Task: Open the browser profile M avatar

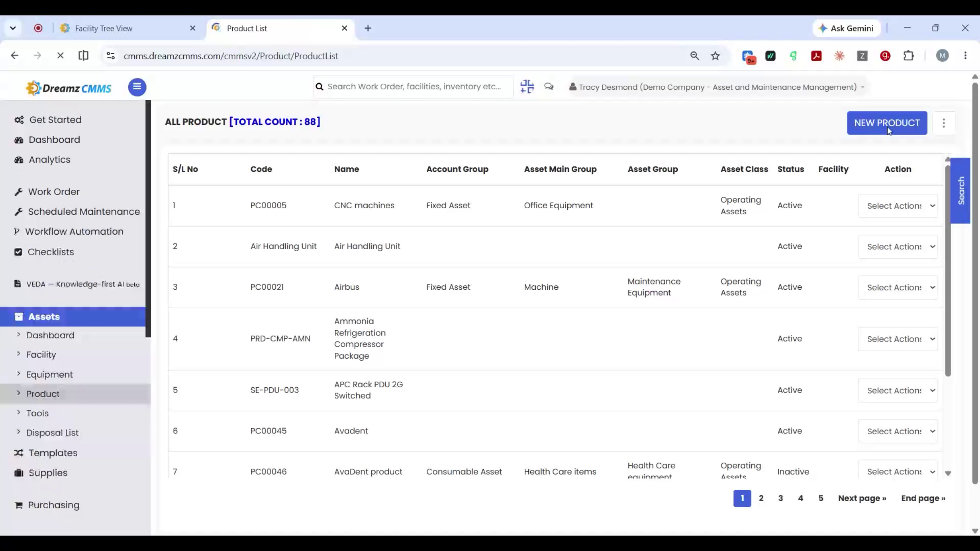Action: 942,56
